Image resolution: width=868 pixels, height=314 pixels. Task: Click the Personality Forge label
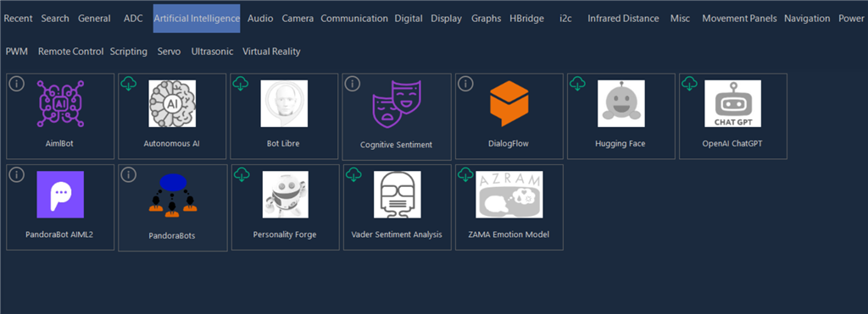coord(285,234)
